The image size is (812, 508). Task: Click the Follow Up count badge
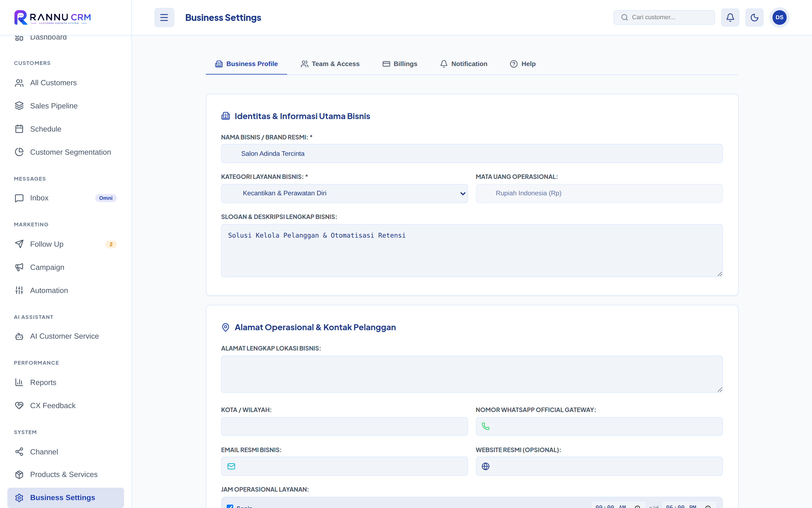[x=111, y=244]
